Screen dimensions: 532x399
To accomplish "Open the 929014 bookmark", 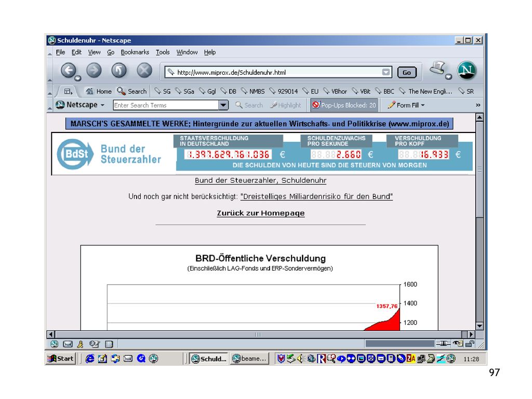I will coord(284,91).
